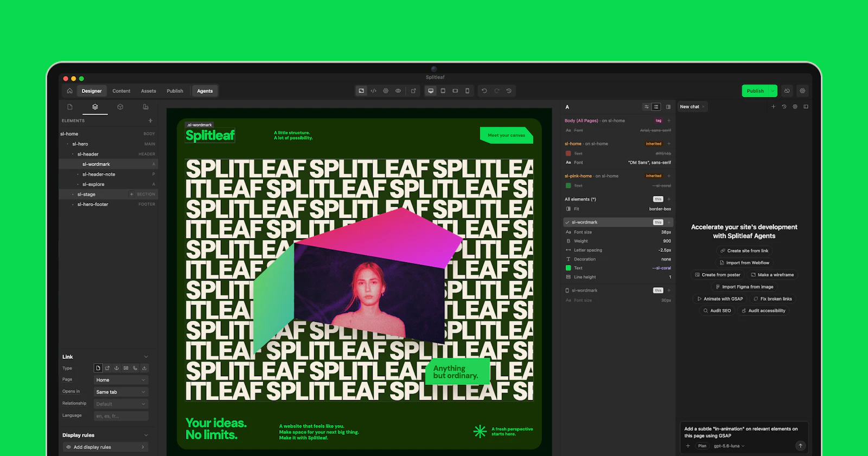Screen dimensions: 868x456
Task: Open the styles panel icon in left sidebar
Action: (145, 107)
